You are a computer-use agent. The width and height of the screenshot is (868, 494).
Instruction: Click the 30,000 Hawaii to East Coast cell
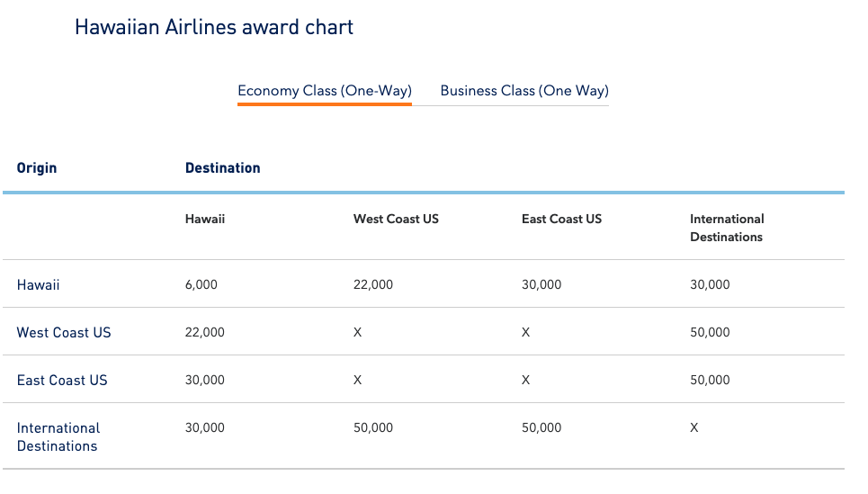click(541, 285)
